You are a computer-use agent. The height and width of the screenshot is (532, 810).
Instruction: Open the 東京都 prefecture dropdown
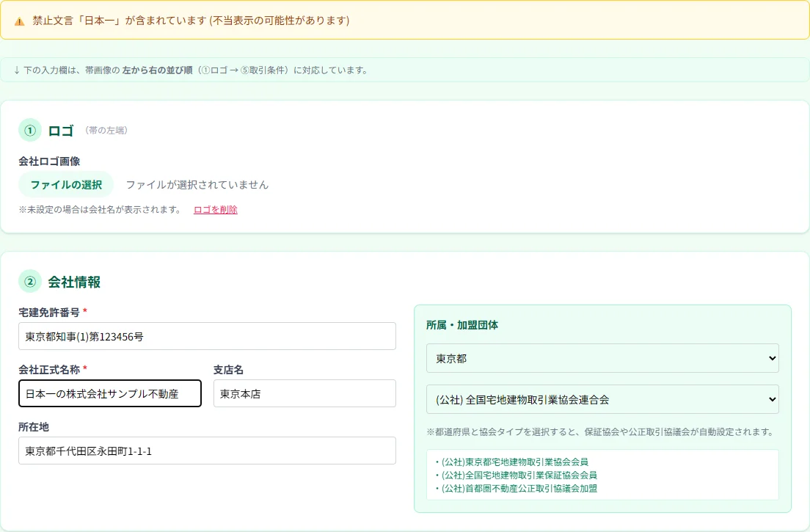[x=602, y=358]
